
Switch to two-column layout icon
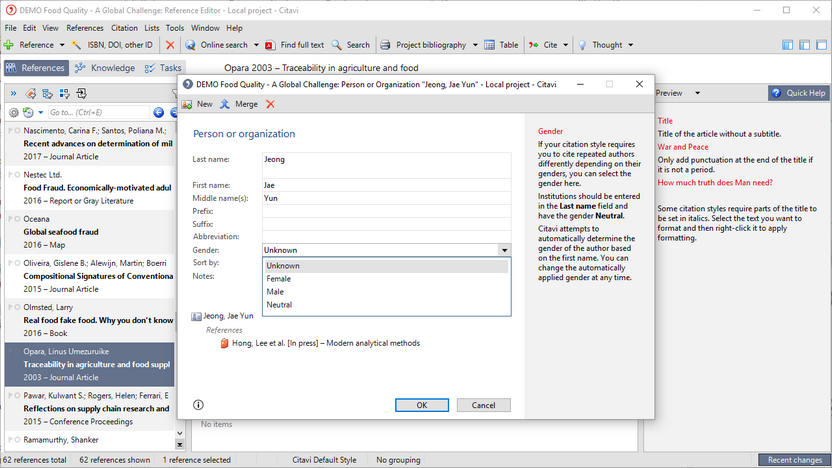tap(804, 45)
